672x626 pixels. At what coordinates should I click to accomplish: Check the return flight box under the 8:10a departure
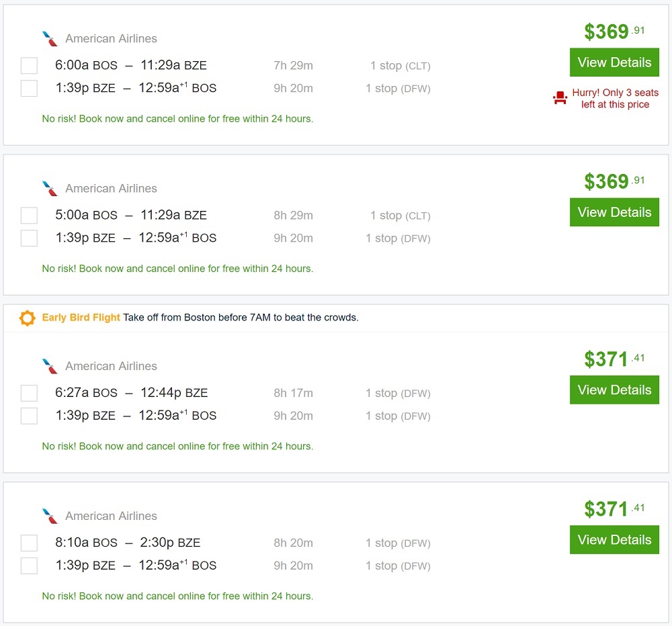(29, 566)
